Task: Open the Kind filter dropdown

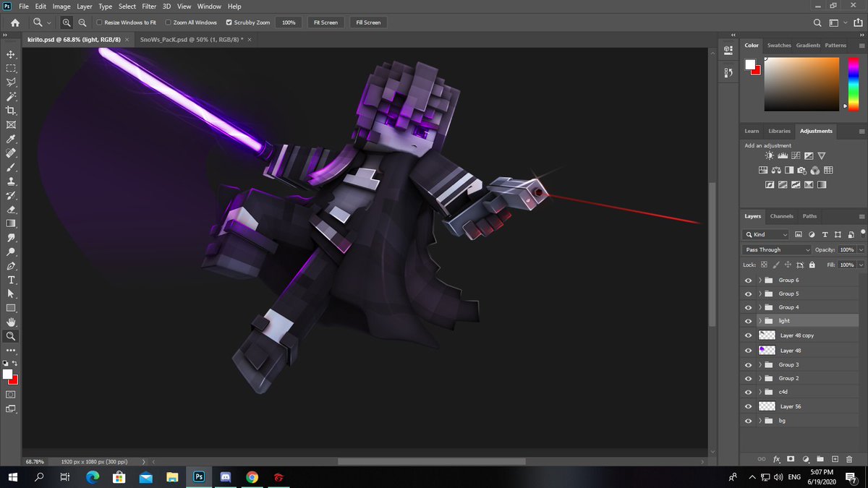Action: click(766, 234)
